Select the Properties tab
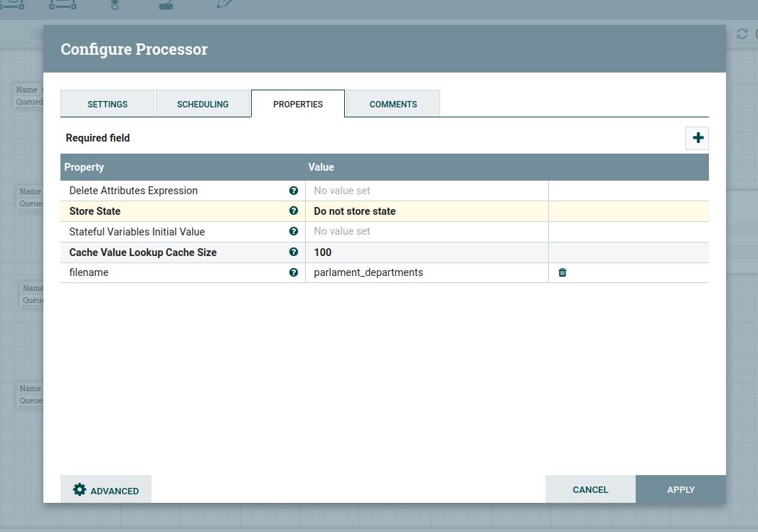The image size is (758, 532). 298,104
